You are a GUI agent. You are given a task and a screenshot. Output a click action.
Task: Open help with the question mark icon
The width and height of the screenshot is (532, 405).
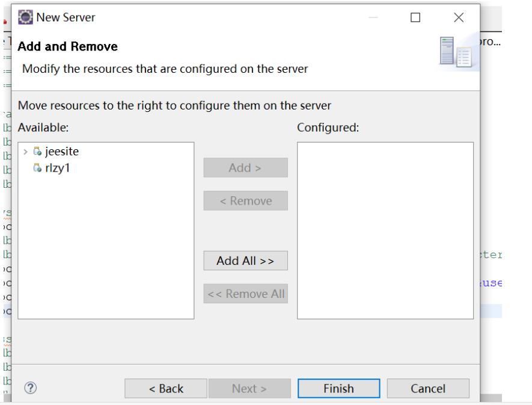pos(31,388)
